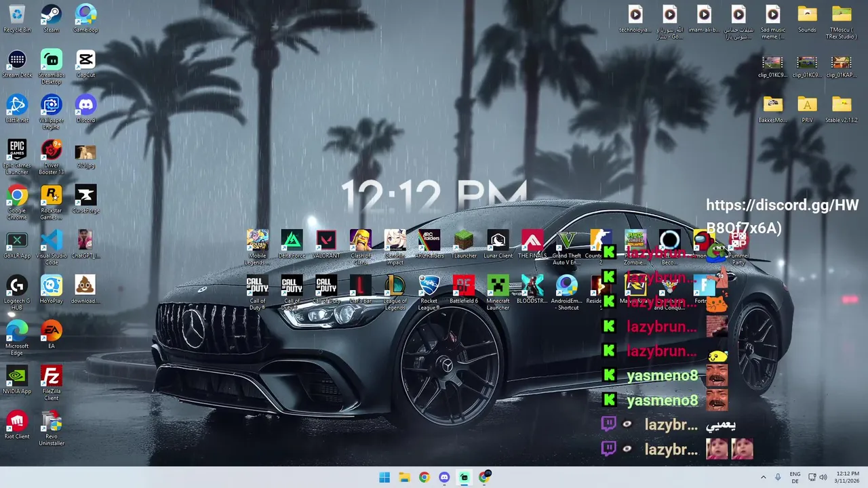Open the TMoscu TRex Studio folder
Screen dimensions: 868x488
point(842,22)
